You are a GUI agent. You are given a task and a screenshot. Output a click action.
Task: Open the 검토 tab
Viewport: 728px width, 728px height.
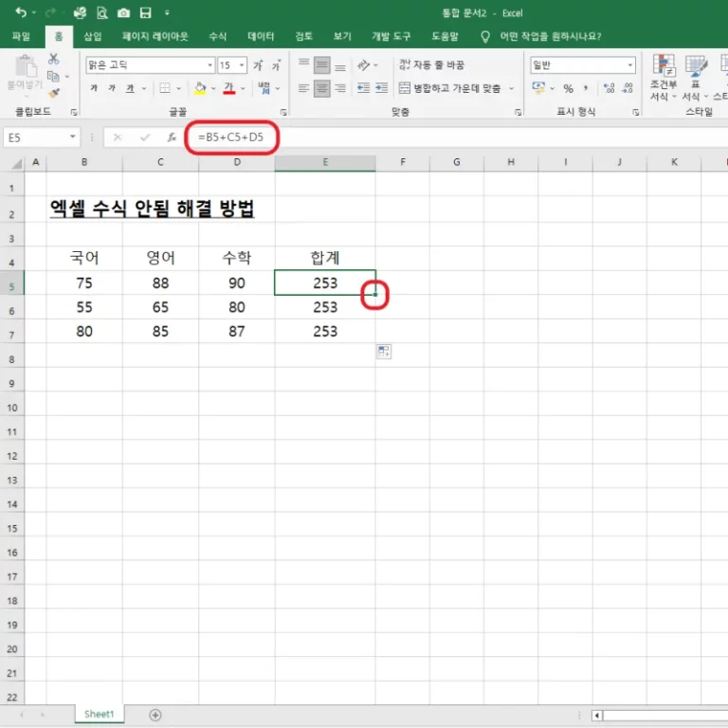[x=304, y=36]
